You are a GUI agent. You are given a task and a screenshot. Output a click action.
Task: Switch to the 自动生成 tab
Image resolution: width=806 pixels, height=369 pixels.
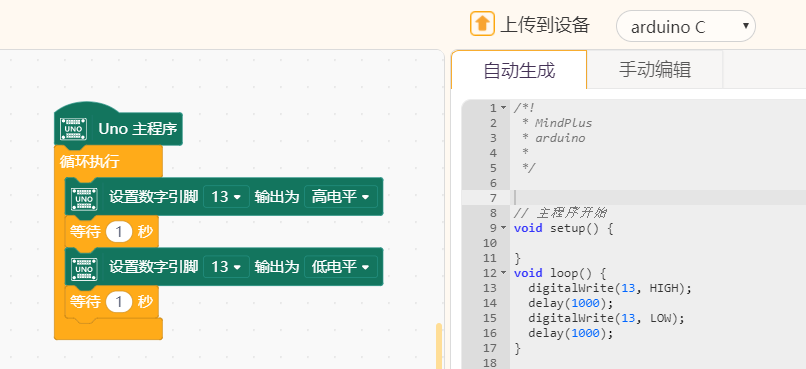pos(519,70)
